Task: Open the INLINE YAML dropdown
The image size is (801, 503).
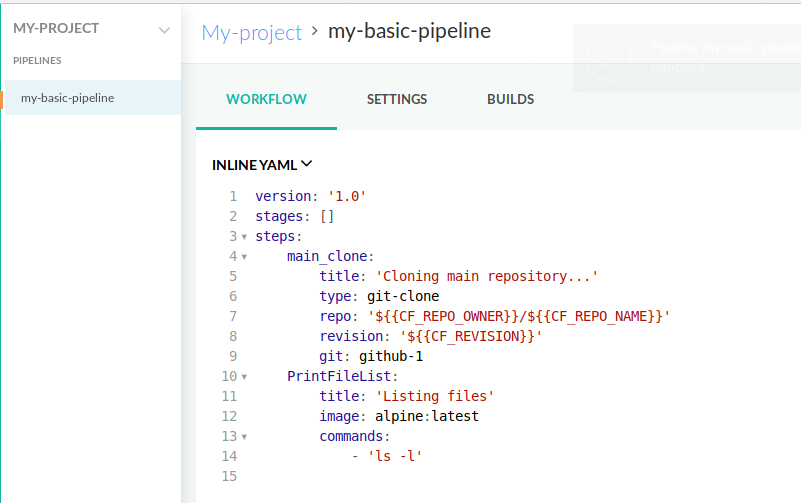Action: (263, 164)
